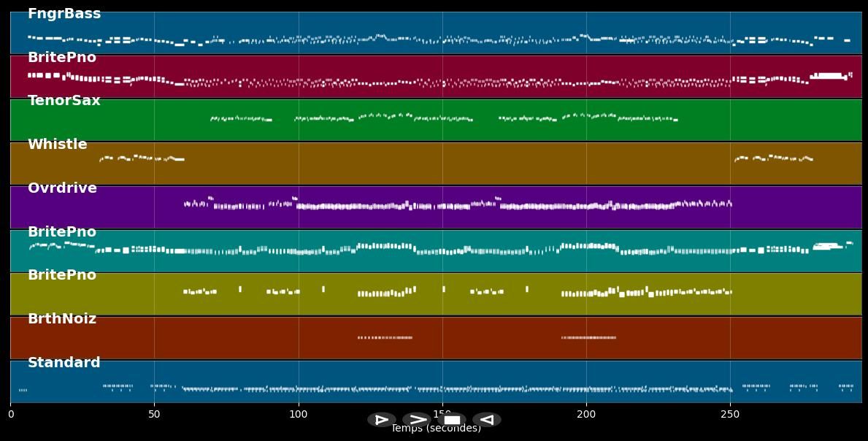The width and height of the screenshot is (868, 441).
Task: Click the 200 seconds tick on timeline
Action: coord(586,415)
